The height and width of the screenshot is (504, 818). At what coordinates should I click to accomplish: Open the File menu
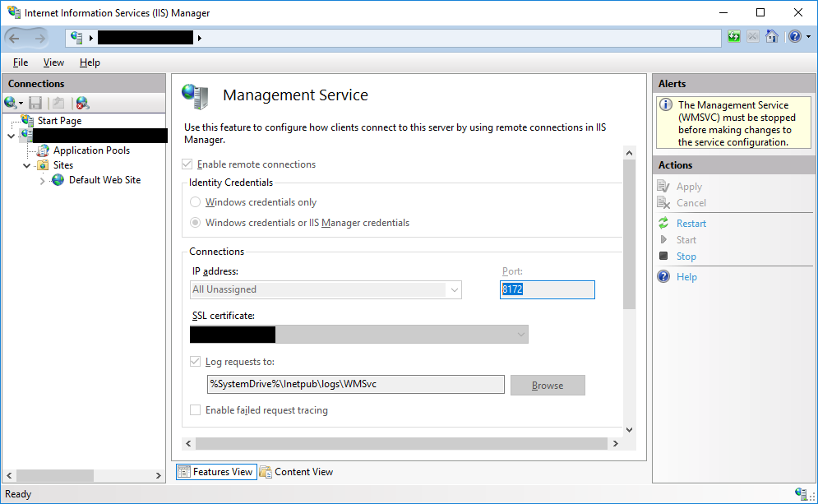pyautogui.click(x=21, y=62)
